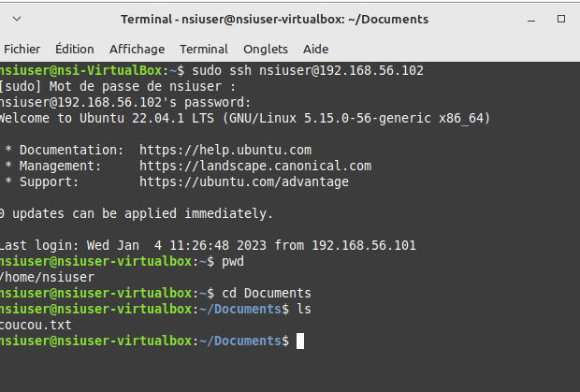The image size is (580, 392).
Task: Click the ubuntu.com/advantage support link
Action: coord(244,181)
